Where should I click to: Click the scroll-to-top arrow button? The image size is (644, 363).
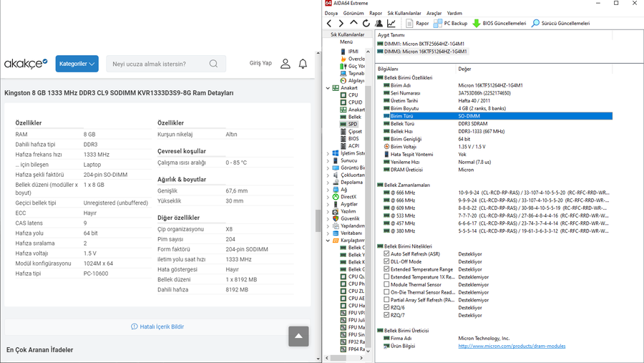[298, 337]
